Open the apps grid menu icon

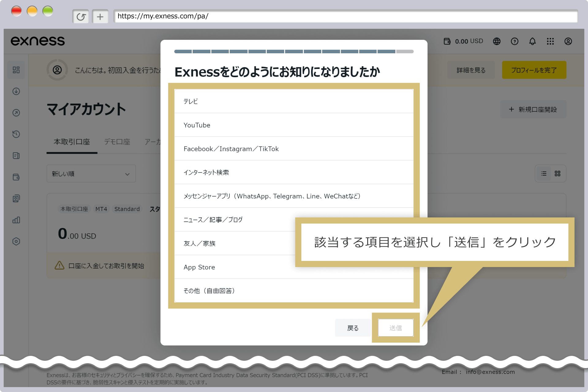click(x=550, y=41)
